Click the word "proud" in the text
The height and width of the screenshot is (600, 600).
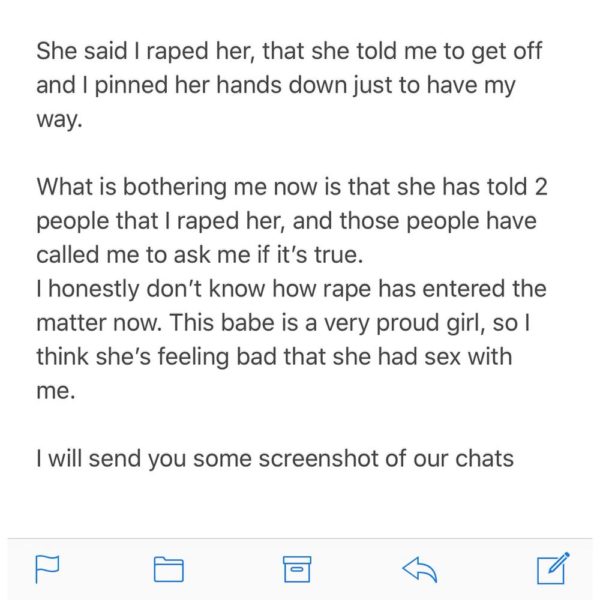[x=408, y=323]
